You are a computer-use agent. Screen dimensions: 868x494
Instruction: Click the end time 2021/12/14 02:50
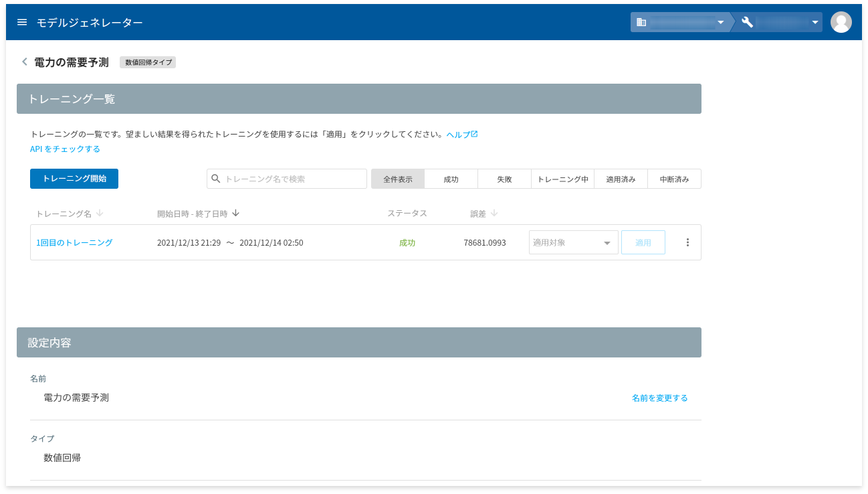tap(272, 242)
